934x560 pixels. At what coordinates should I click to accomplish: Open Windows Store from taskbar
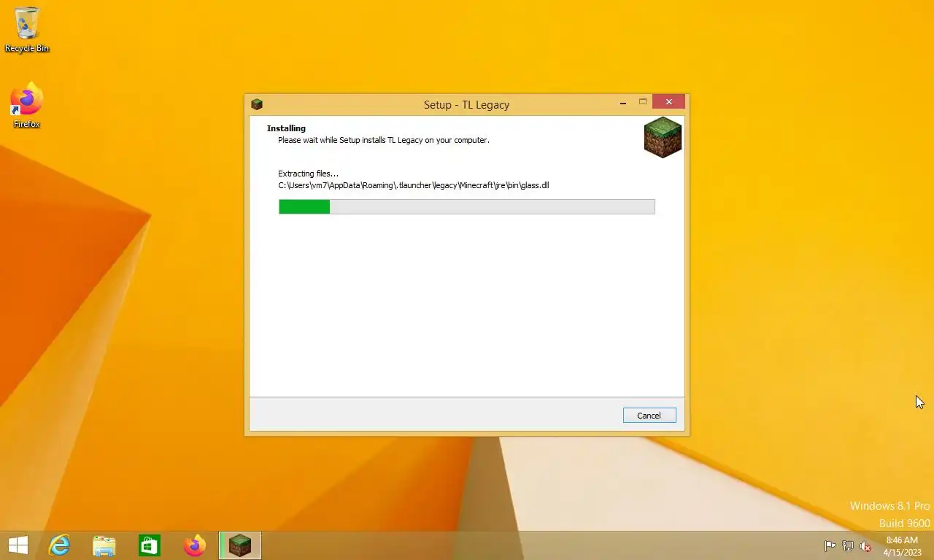150,545
